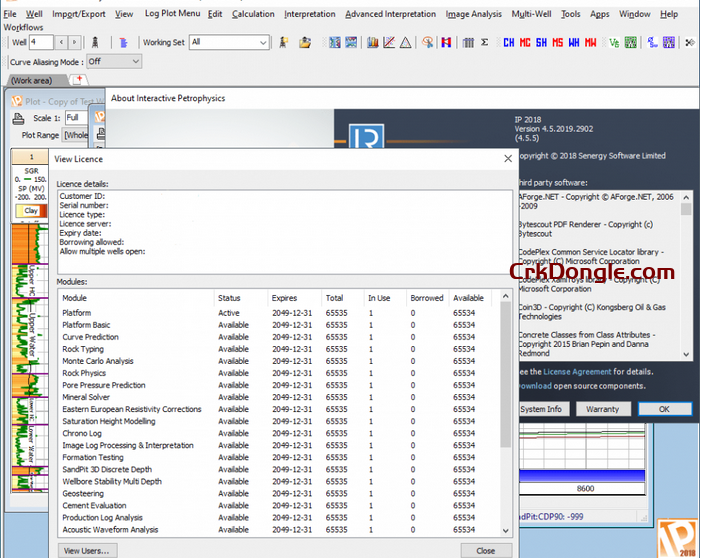Open the Plot Range dropdown

pos(76,135)
